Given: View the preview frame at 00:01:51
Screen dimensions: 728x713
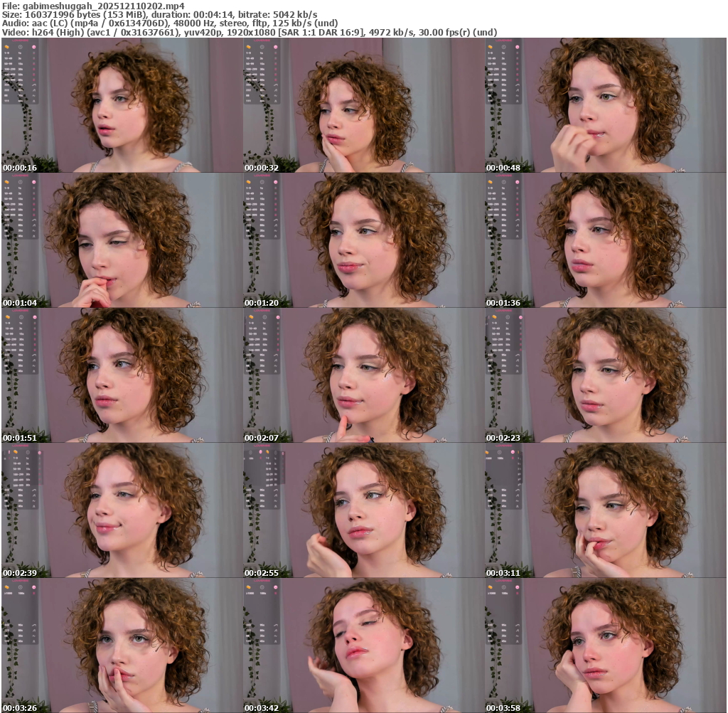Looking at the screenshot, I should point(122,375).
